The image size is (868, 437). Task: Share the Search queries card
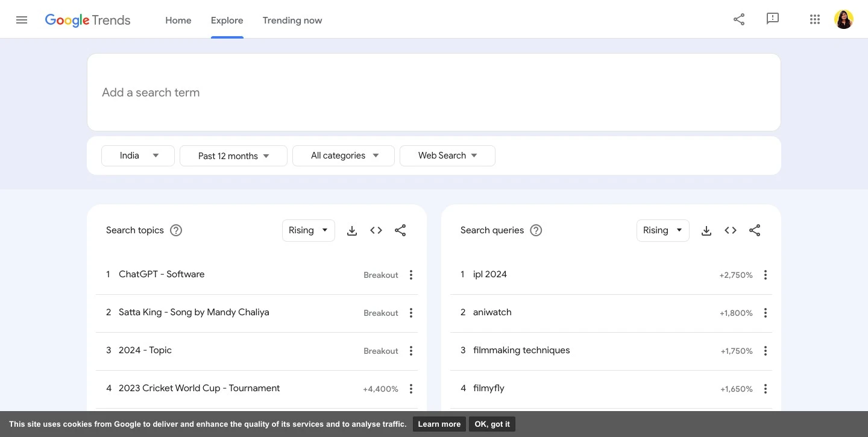(755, 230)
